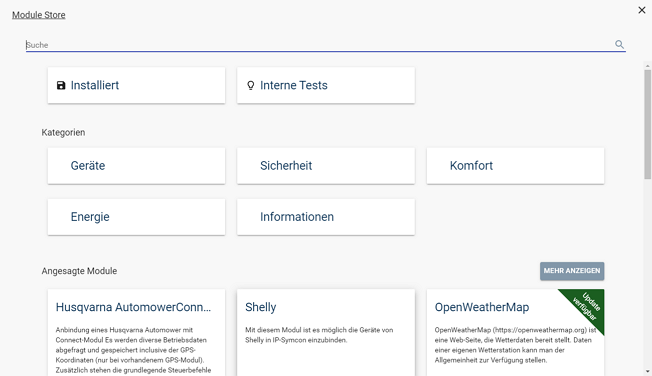Choose the Energie category
Image resolution: width=652 pixels, height=376 pixels.
pos(136,217)
